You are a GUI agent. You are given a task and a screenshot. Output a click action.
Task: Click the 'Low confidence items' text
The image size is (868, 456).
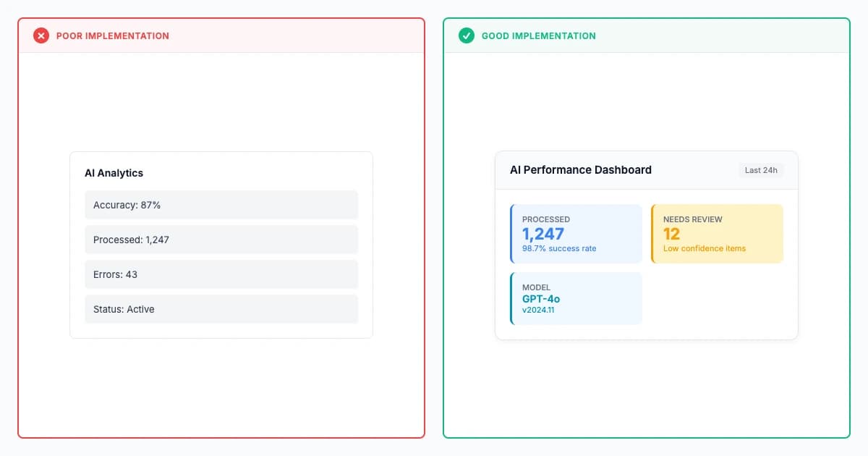[705, 248]
